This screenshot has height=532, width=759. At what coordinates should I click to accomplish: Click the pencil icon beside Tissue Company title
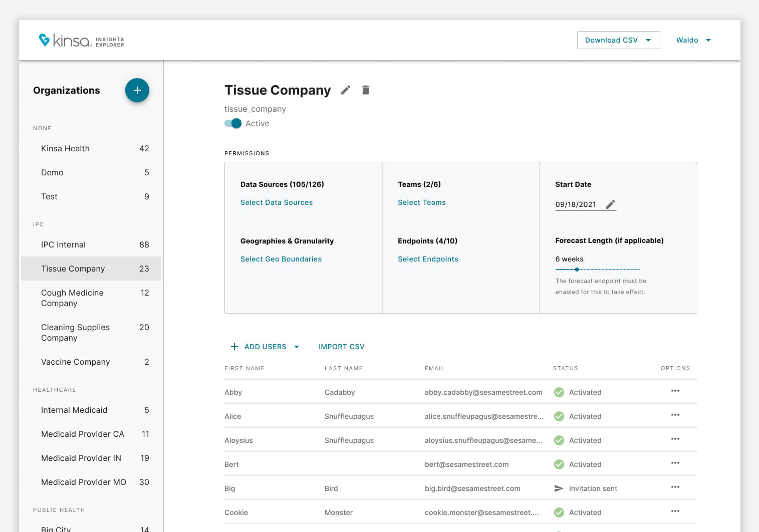click(x=345, y=90)
